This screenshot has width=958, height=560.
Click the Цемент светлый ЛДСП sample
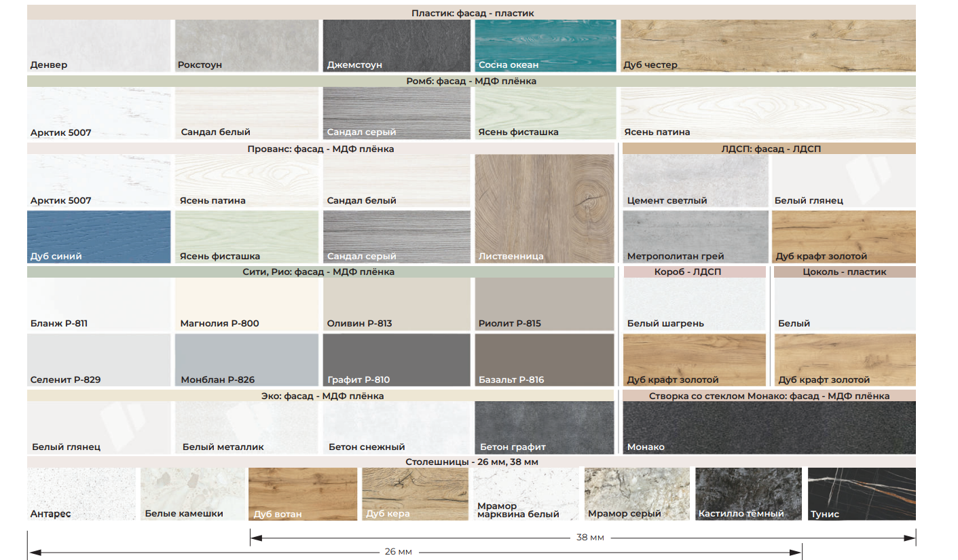click(696, 181)
